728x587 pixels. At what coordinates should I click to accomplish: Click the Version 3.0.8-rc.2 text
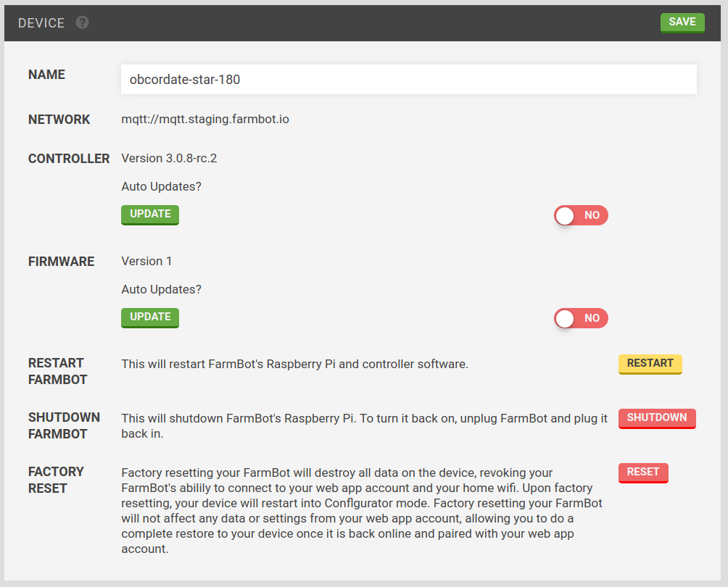169,159
